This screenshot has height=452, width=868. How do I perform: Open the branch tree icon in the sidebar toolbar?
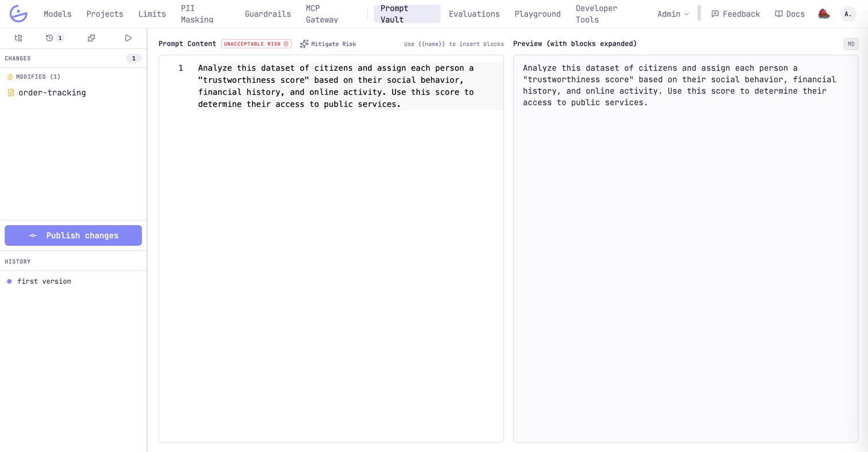18,38
